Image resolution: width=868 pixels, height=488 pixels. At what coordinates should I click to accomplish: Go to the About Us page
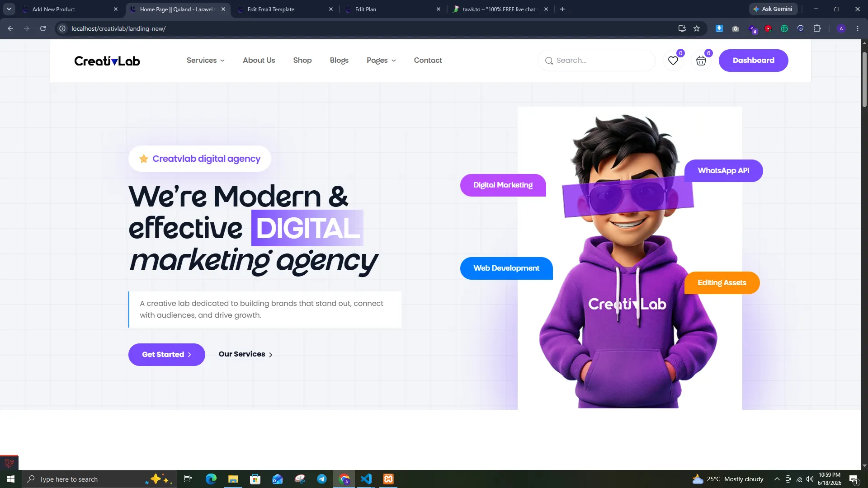click(259, 61)
